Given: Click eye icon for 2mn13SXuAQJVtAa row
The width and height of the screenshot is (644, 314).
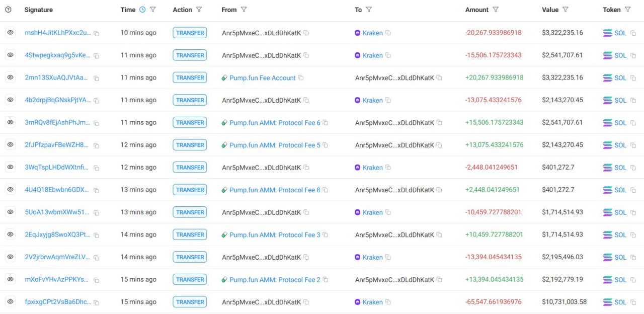Looking at the screenshot, I should [x=10, y=77].
